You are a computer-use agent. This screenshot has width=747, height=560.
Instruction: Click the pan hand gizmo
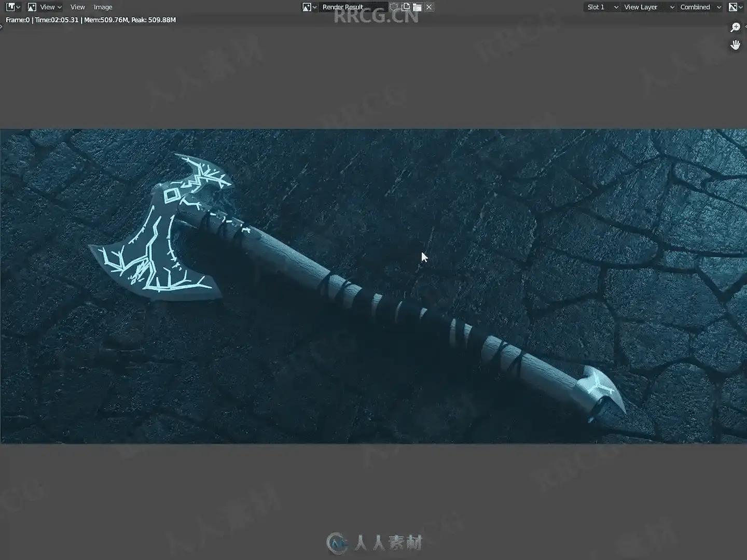735,45
